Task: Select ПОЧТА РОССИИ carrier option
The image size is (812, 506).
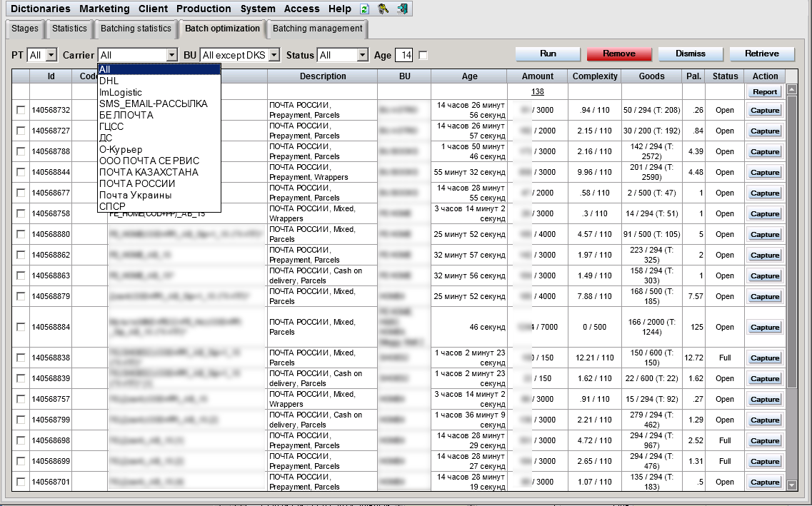Action: click(x=159, y=183)
